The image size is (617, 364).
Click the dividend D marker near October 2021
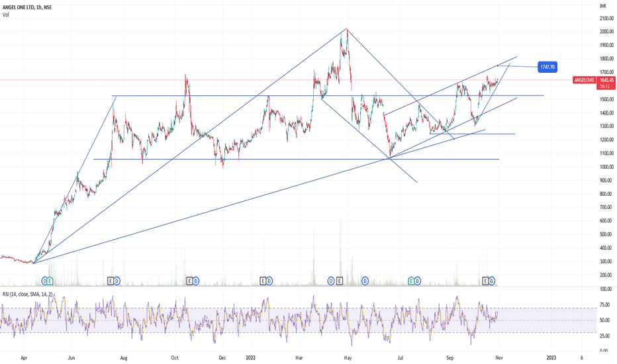click(x=195, y=281)
